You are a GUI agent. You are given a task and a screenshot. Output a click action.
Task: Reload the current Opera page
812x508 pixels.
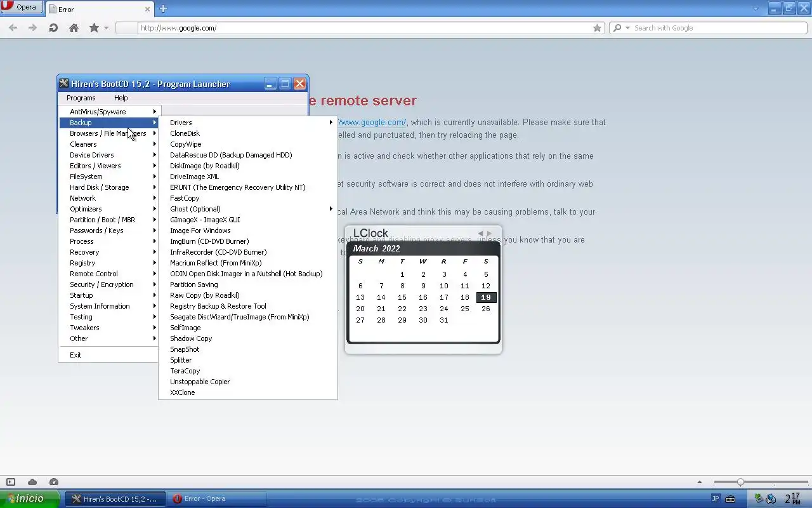[x=53, y=28]
